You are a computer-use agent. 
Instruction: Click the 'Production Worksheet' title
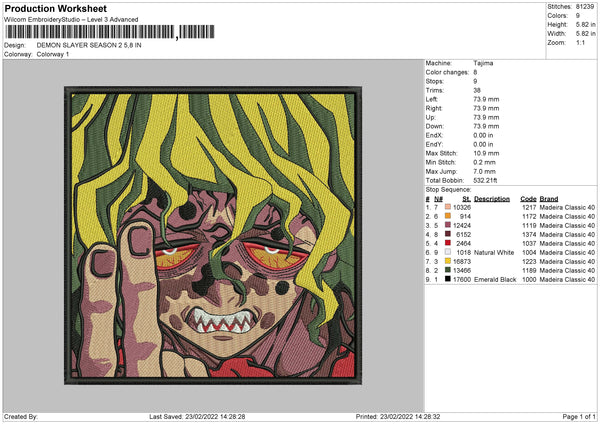(55, 9)
